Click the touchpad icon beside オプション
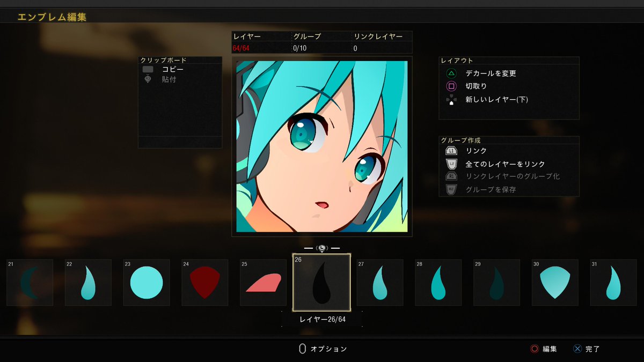This screenshot has height=362, width=644. [x=303, y=349]
